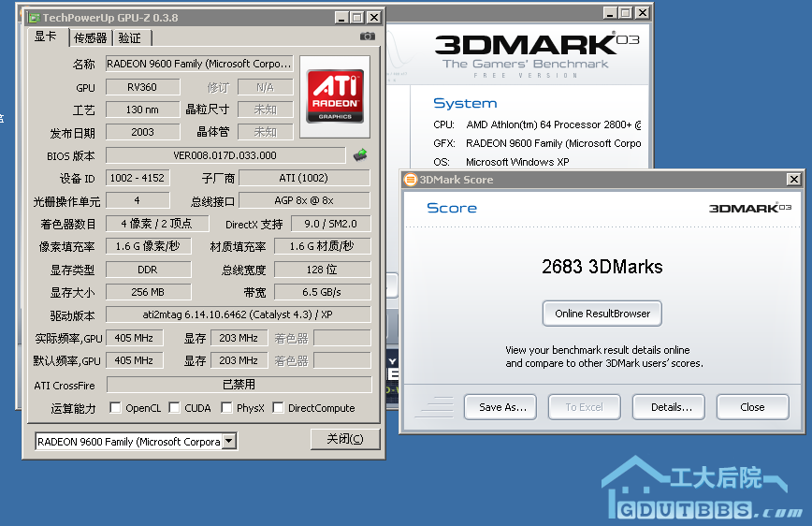Switch to the 显卡 tab
The height and width of the screenshot is (526, 812).
(46, 37)
